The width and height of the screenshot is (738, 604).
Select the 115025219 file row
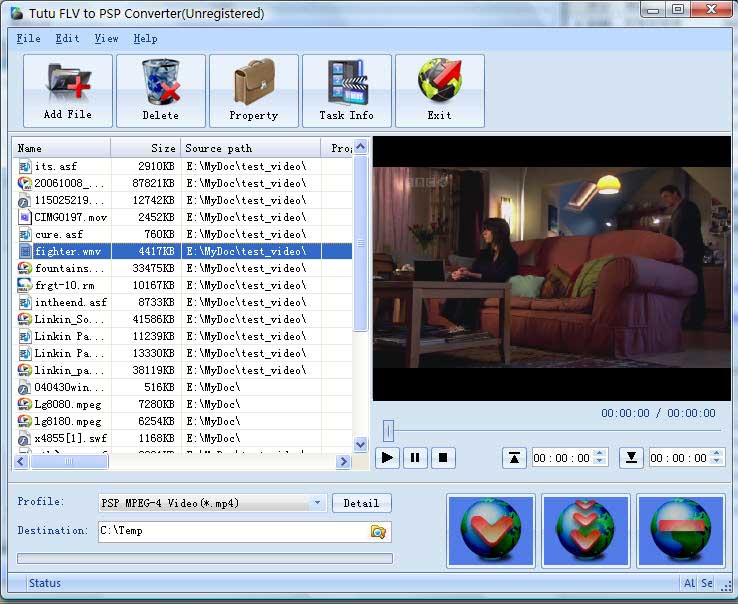click(184, 200)
